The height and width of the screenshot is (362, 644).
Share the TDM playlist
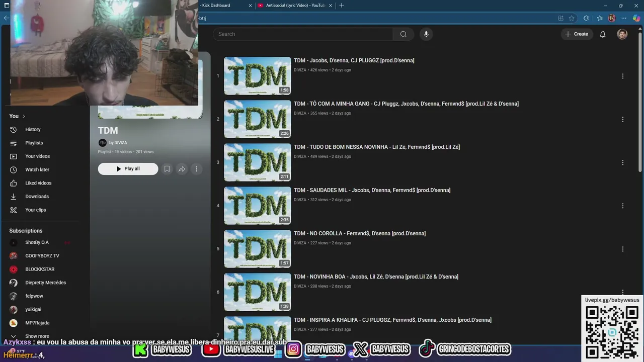pos(182,169)
